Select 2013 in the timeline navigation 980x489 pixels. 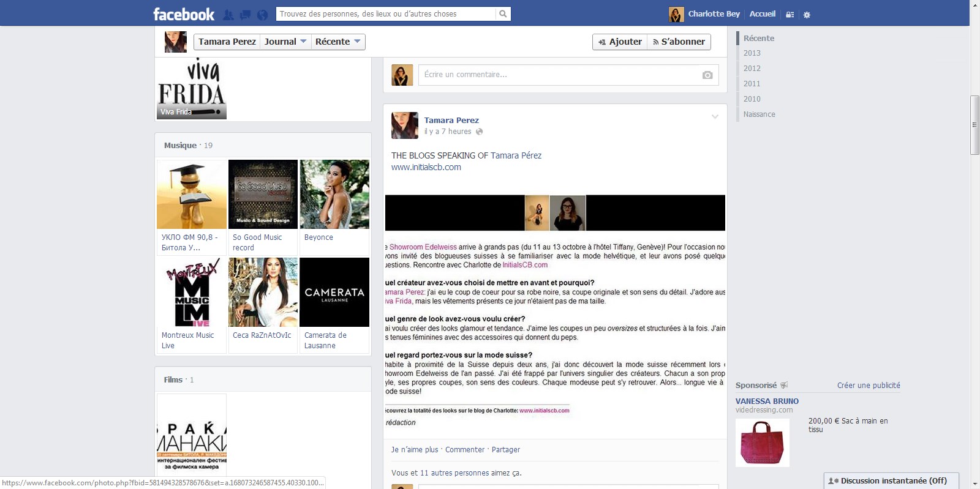tap(752, 53)
